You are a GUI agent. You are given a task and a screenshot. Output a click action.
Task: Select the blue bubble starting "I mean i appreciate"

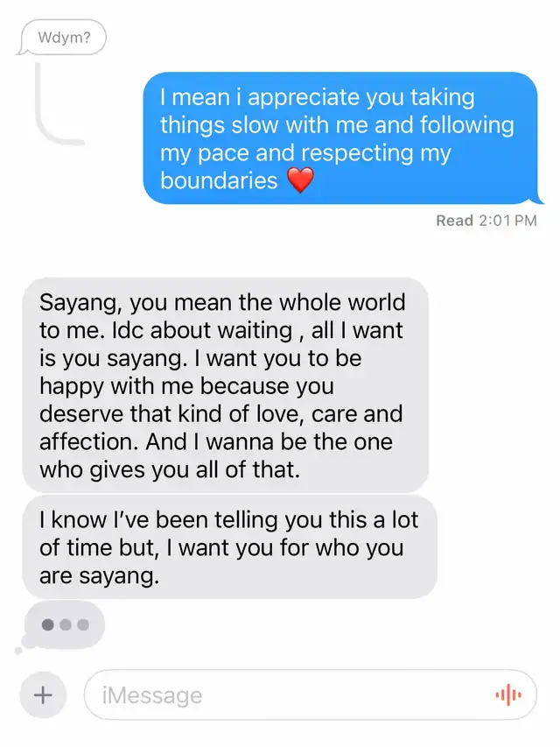pos(343,138)
